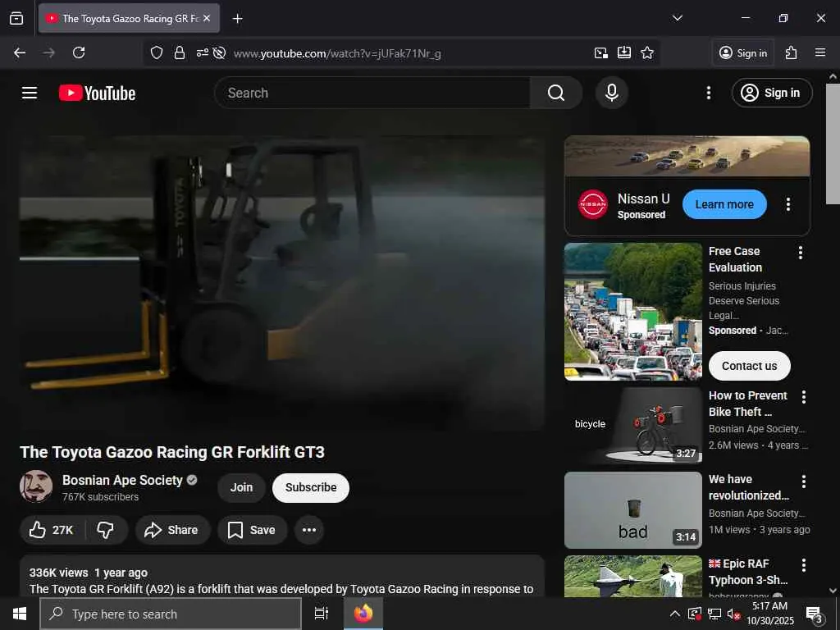This screenshot has width=840, height=630.
Task: Like the video with thumbs up
Action: [x=52, y=530]
